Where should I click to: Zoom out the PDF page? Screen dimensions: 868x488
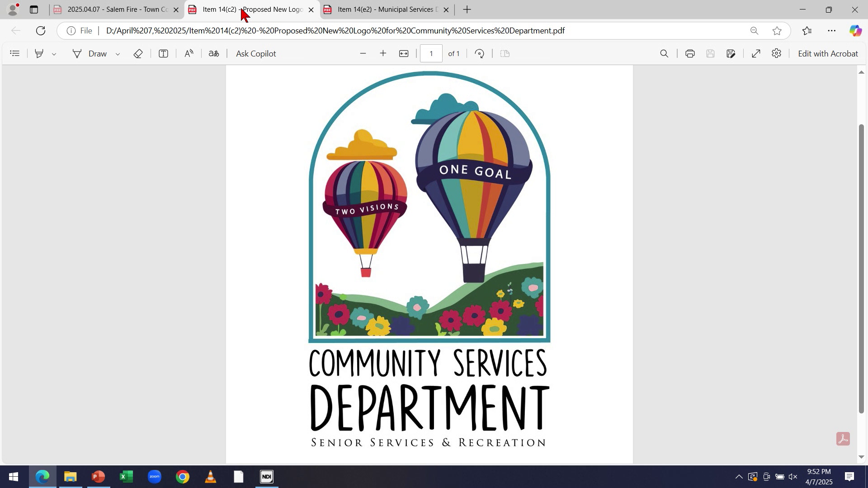pyautogui.click(x=363, y=53)
